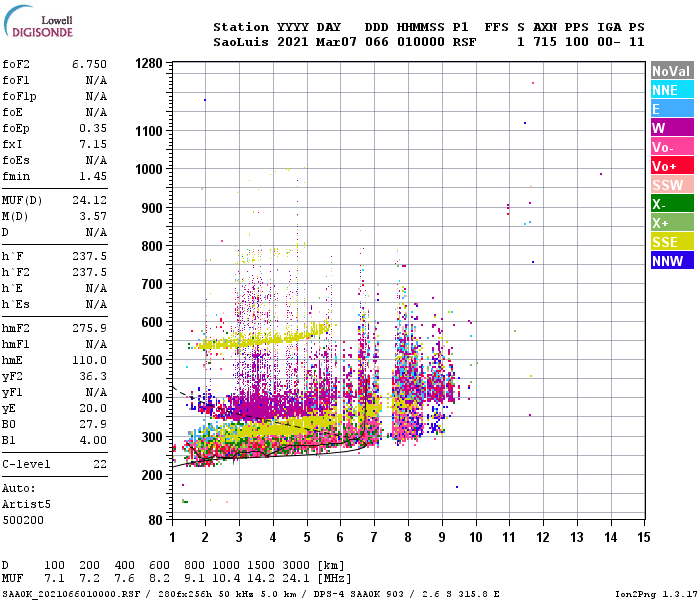Click the B1 value 4.00
Screen dimensions: 700x600
93,440
